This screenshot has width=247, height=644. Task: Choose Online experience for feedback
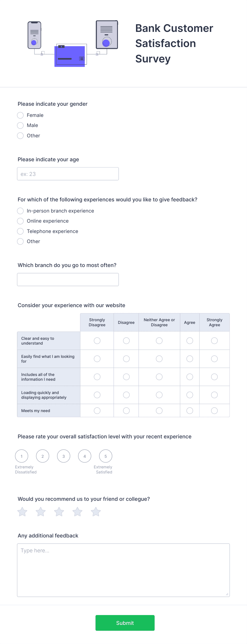click(20, 221)
